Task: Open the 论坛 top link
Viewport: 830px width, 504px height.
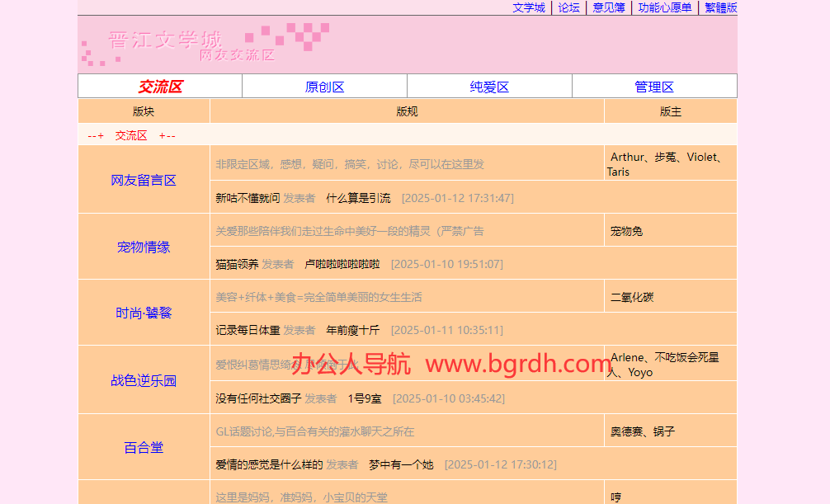Action: point(568,7)
